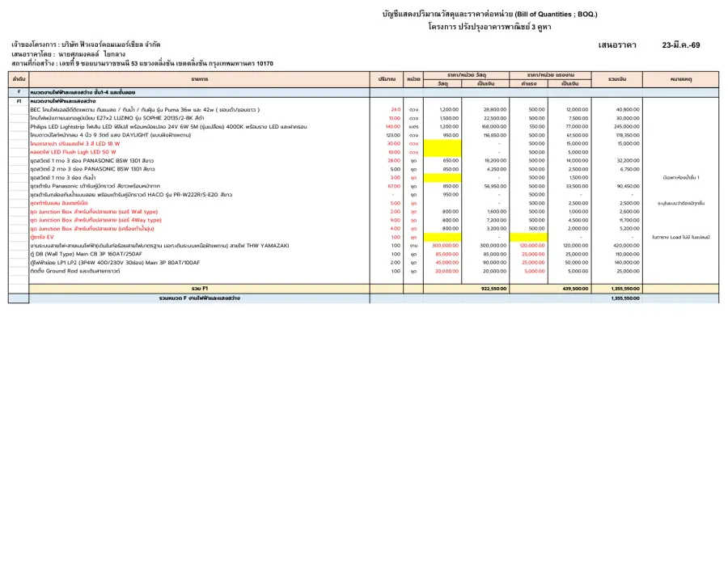
Task: Click the 'หมายเหตุ' column header
Action: coord(680,79)
